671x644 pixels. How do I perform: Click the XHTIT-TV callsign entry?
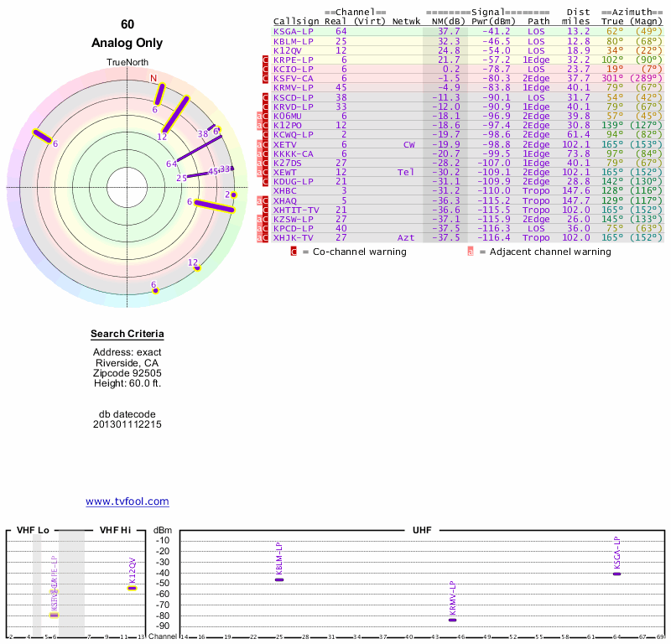(296, 210)
